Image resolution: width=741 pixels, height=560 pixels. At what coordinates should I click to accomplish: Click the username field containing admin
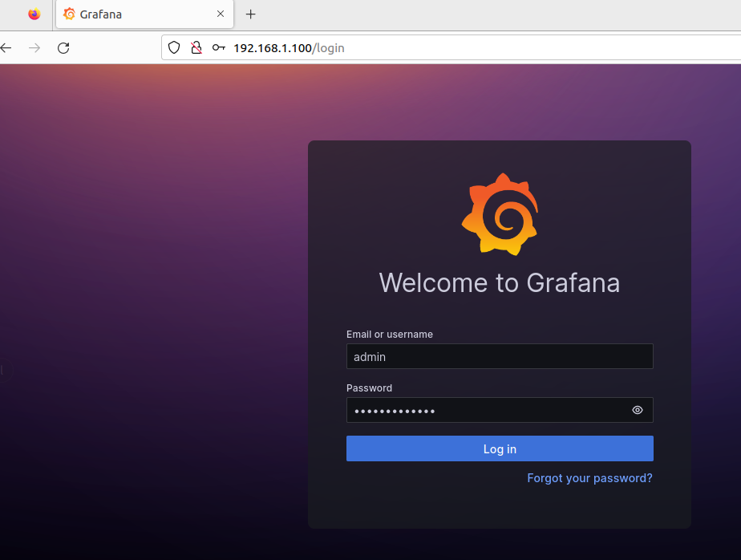(x=499, y=356)
